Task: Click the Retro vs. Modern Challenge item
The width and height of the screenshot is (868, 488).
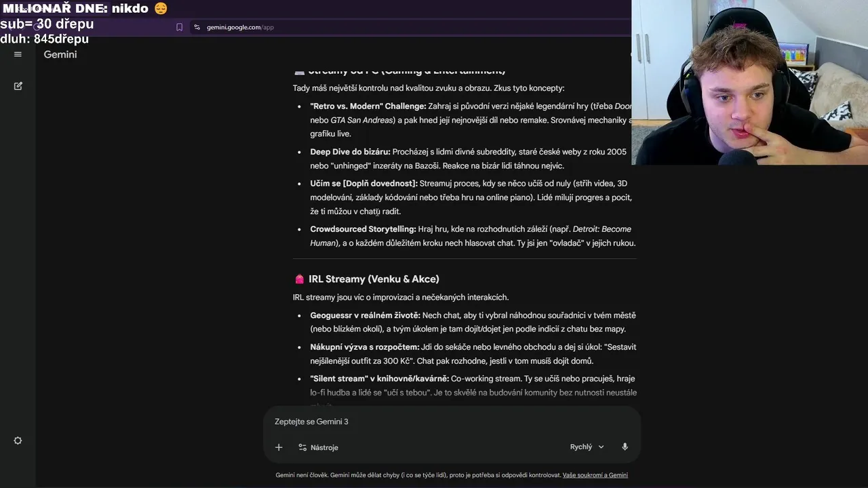Action: point(368,106)
